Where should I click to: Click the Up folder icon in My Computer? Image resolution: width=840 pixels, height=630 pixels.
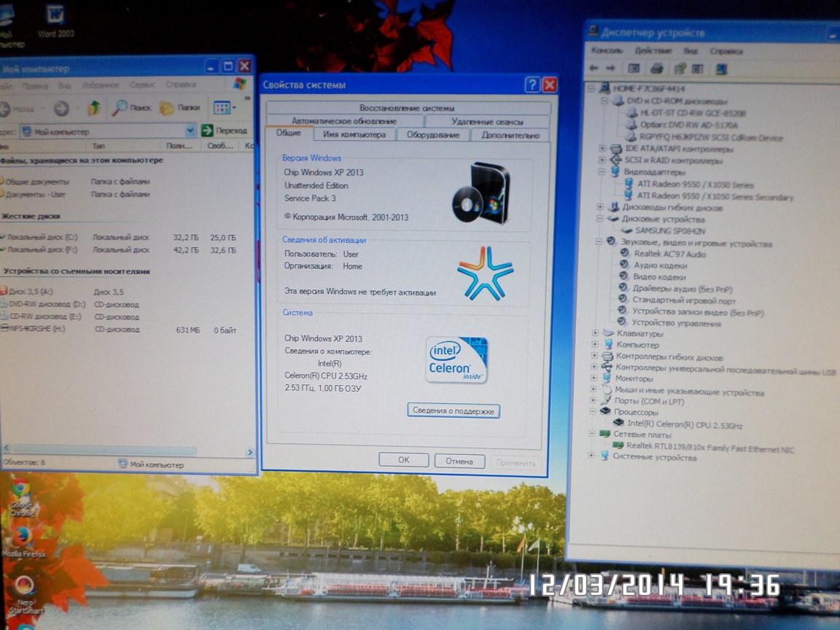[94, 108]
